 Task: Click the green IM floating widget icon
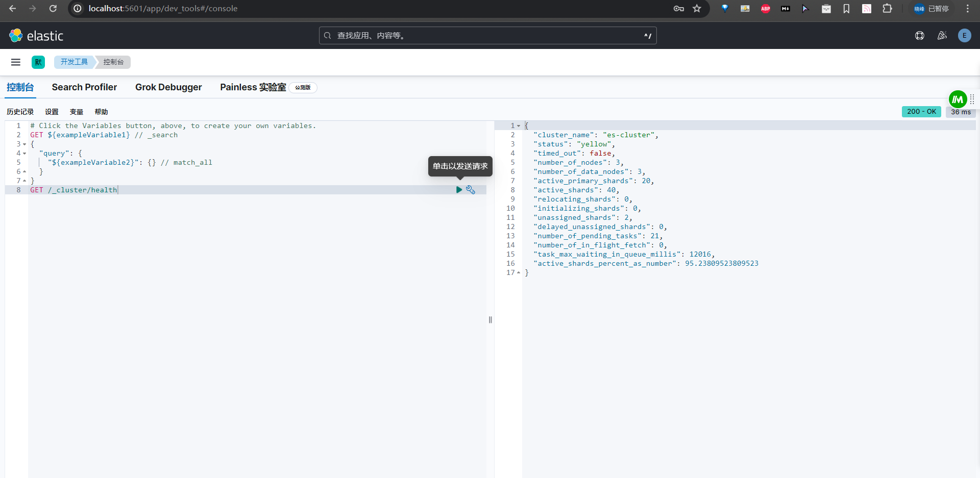click(x=958, y=99)
